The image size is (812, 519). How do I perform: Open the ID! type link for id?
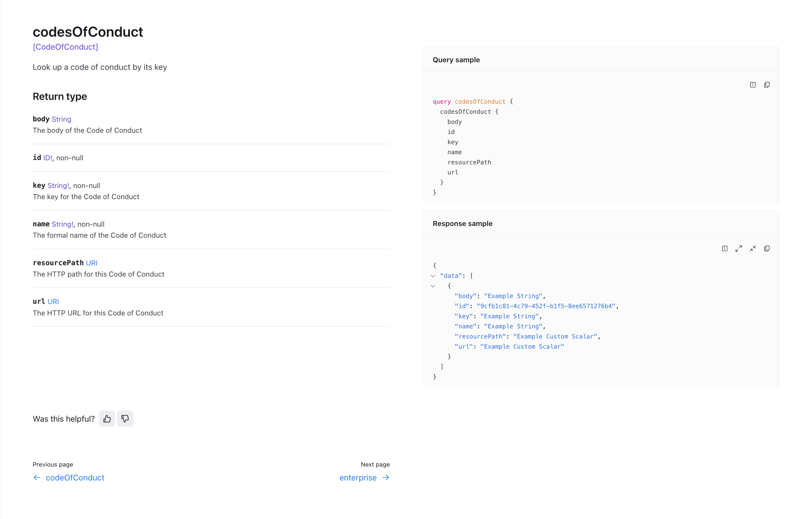click(x=47, y=158)
